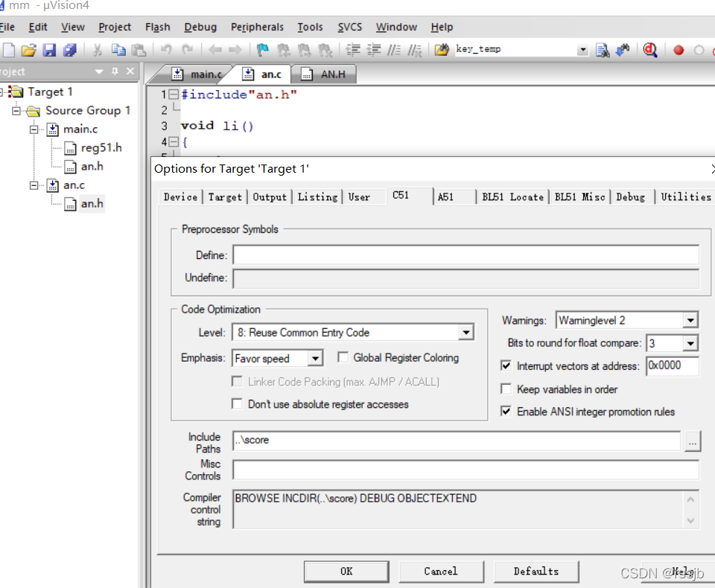
Task: Open Find in Files icon
Action: (442, 50)
